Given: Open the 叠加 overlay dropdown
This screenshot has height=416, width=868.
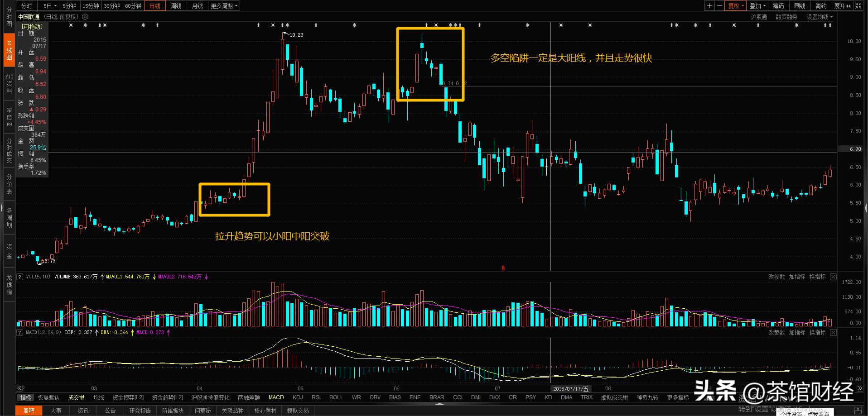Looking at the screenshot, I should (x=757, y=6).
